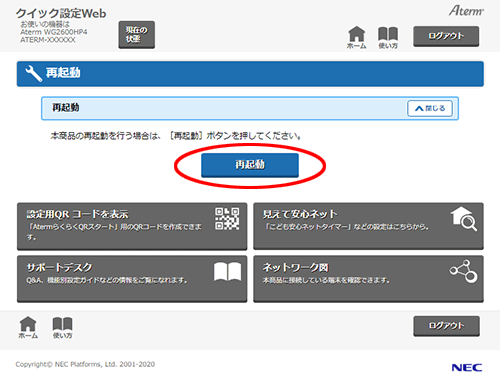The width and height of the screenshot is (500, 392).
Task: Open the 設定用QRコードを表示 tile
Action: [x=132, y=226]
